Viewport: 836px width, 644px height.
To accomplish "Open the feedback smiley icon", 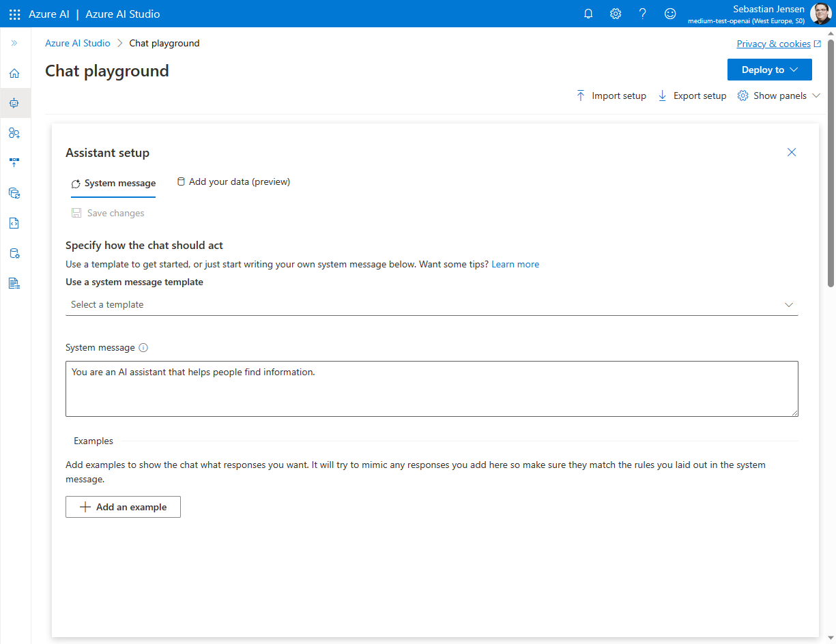I will click(670, 14).
